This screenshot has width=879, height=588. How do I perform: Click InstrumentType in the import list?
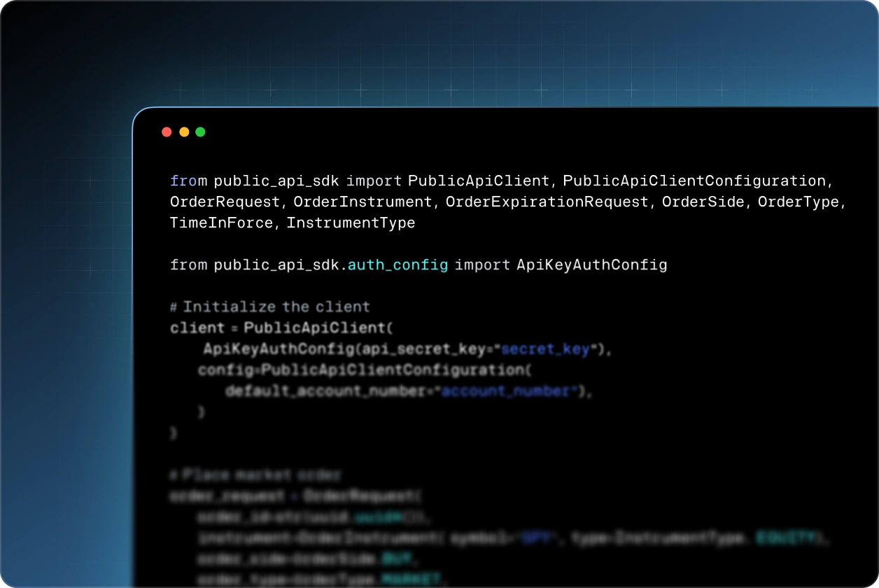[351, 223]
